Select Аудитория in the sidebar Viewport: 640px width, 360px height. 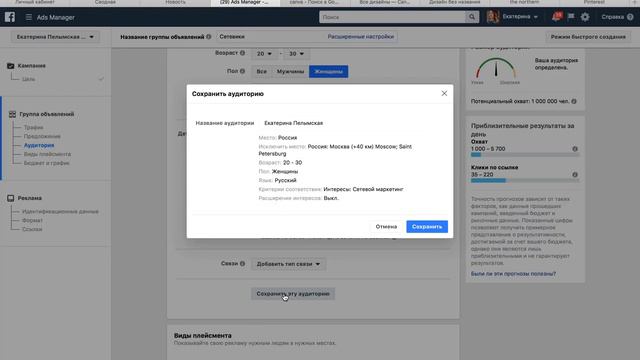click(39, 145)
